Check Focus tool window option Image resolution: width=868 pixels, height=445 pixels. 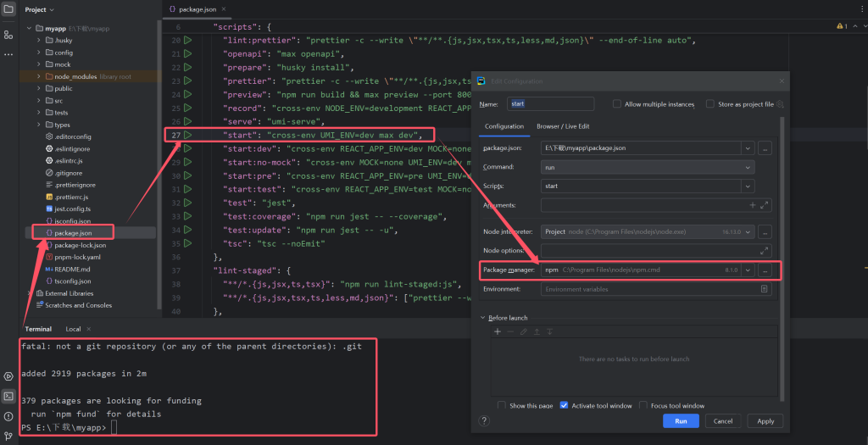(643, 406)
